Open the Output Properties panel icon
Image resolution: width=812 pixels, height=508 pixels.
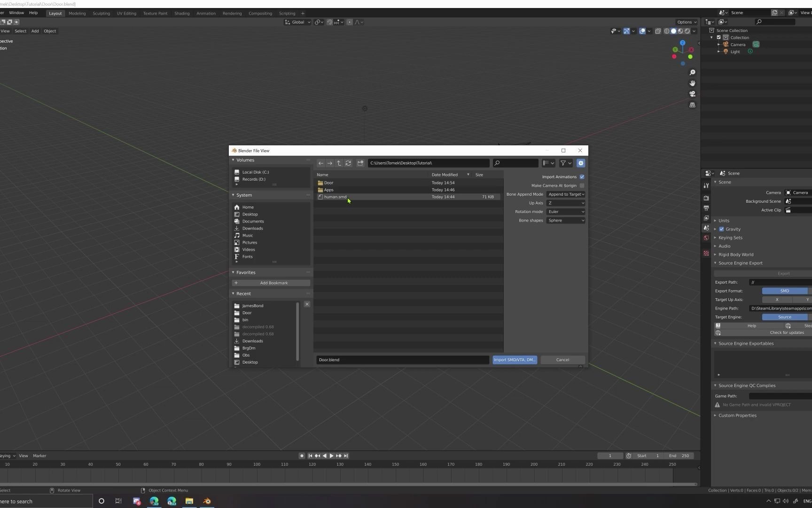[706, 208]
